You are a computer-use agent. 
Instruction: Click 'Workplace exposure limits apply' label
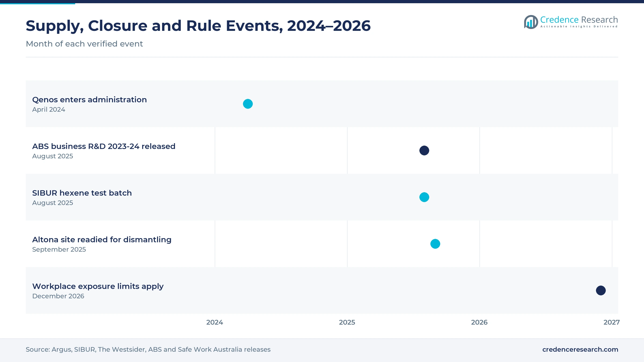point(98,286)
